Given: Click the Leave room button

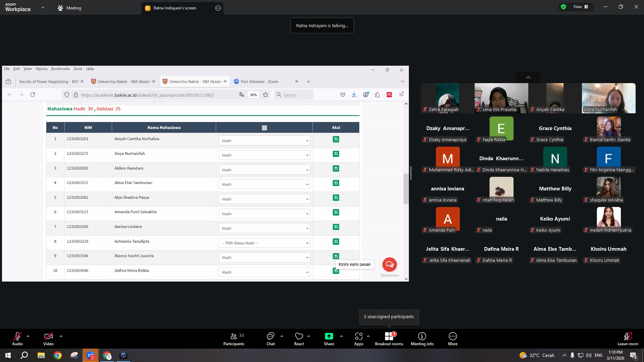Looking at the screenshot, I should point(628,339).
